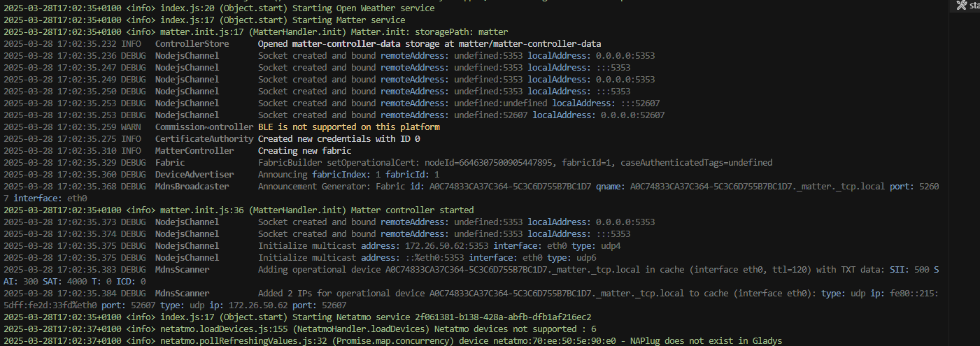Screen dimensions: 980x346
Task: Click the 'Created new credentials with ID 0' message
Action: [334, 139]
